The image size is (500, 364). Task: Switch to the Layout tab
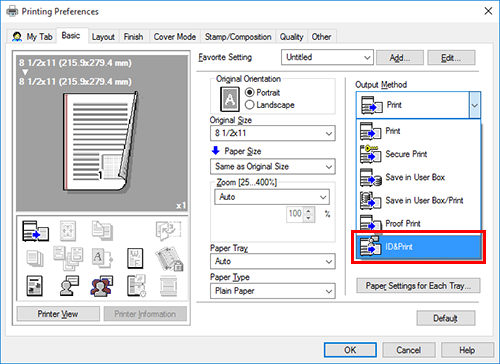click(x=103, y=37)
